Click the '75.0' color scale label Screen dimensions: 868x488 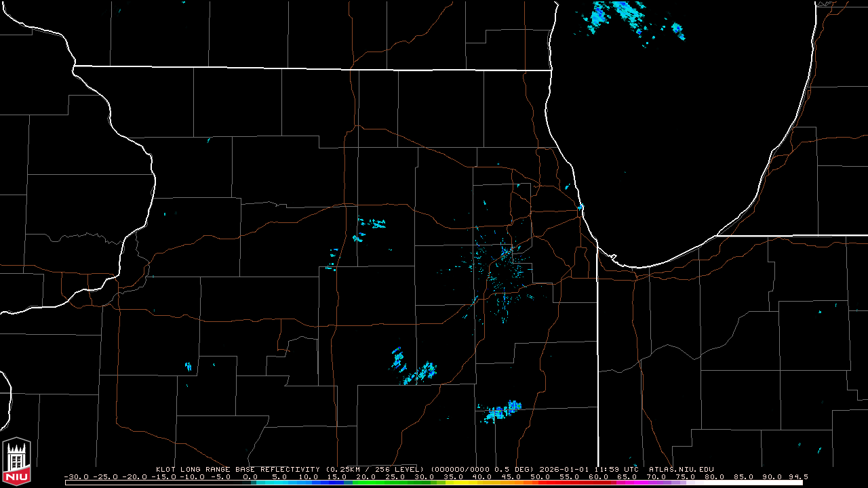pyautogui.click(x=686, y=476)
